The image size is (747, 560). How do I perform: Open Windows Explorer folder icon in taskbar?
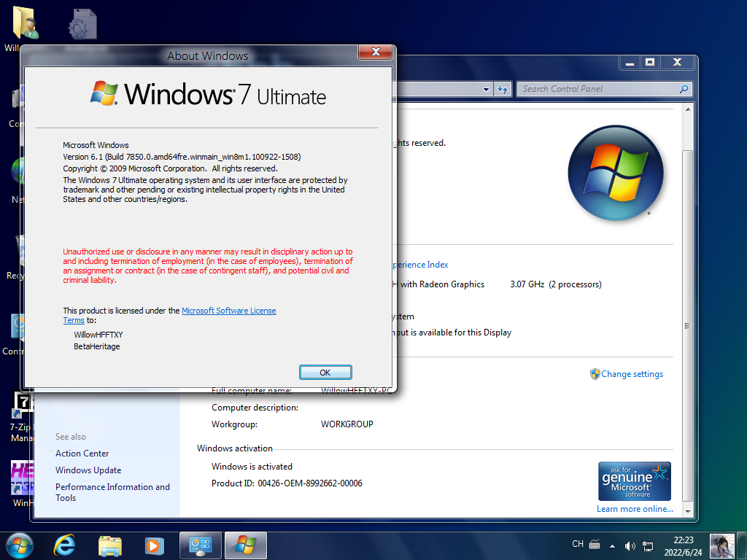click(x=110, y=545)
